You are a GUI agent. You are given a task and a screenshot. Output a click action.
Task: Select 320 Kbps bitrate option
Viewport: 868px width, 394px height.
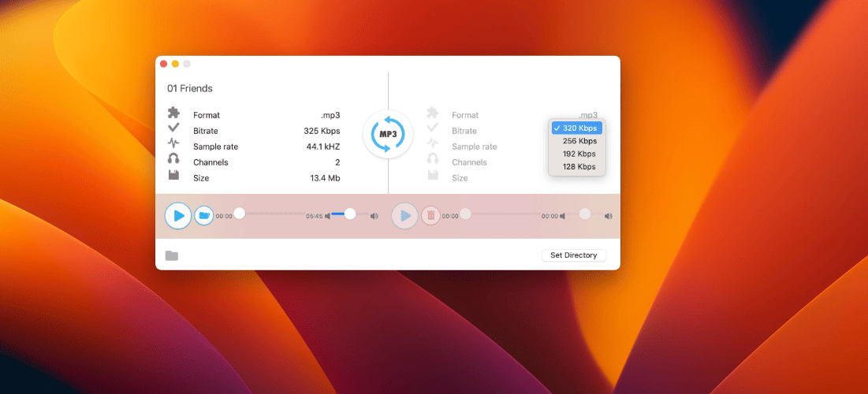point(577,128)
